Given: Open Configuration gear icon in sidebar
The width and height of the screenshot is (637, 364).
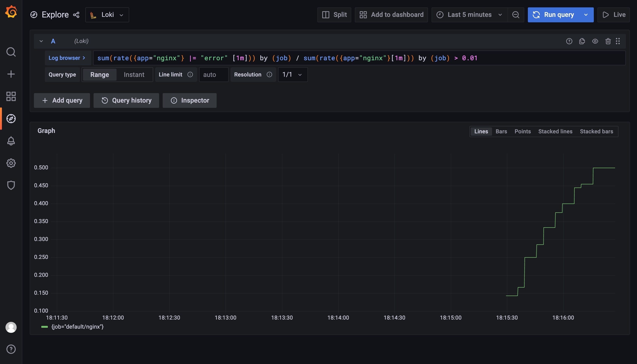Looking at the screenshot, I should click(x=11, y=163).
